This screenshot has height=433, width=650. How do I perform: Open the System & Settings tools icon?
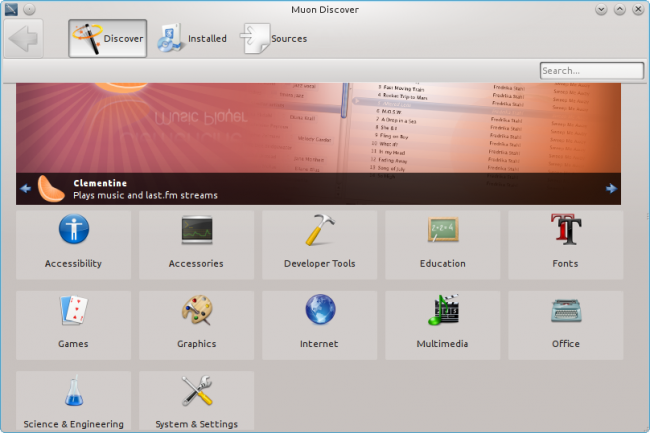pos(197,390)
